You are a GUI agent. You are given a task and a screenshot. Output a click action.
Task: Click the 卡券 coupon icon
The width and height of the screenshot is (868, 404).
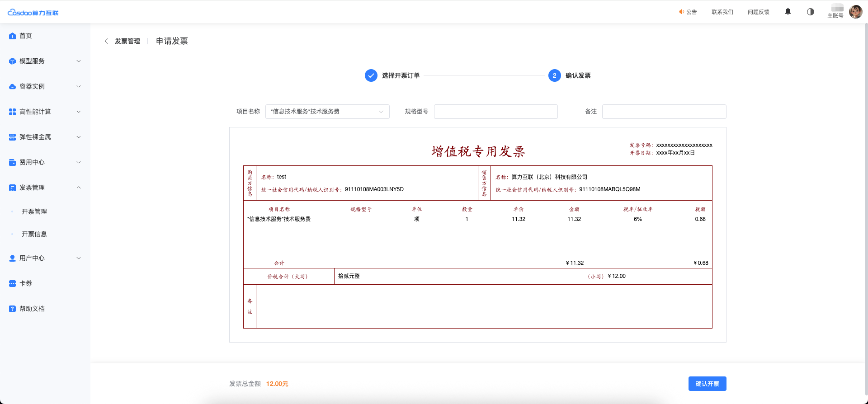click(x=12, y=283)
